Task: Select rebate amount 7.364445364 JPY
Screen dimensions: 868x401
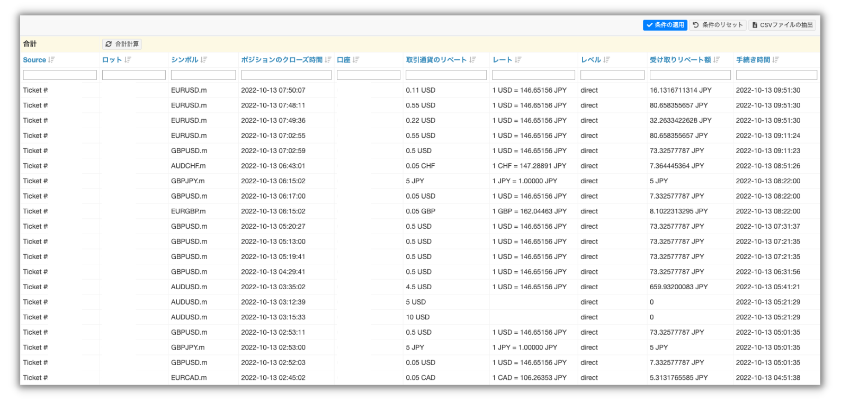Action: point(677,166)
